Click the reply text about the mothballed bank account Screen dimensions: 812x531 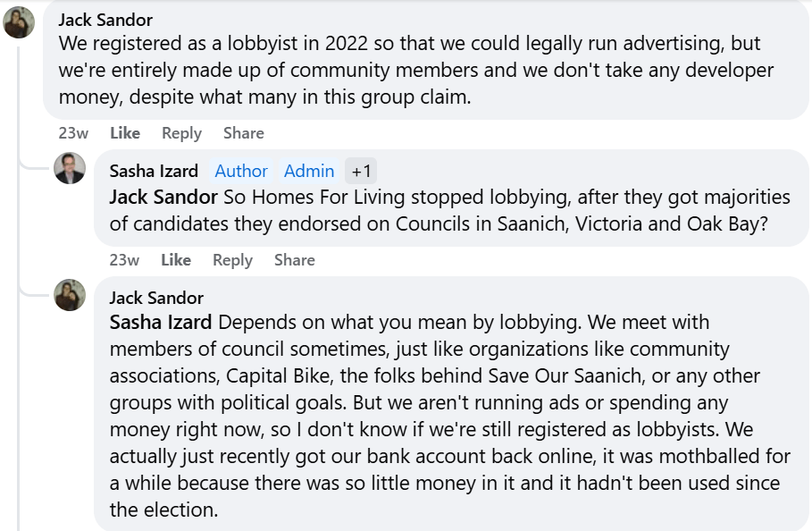pos(447,456)
